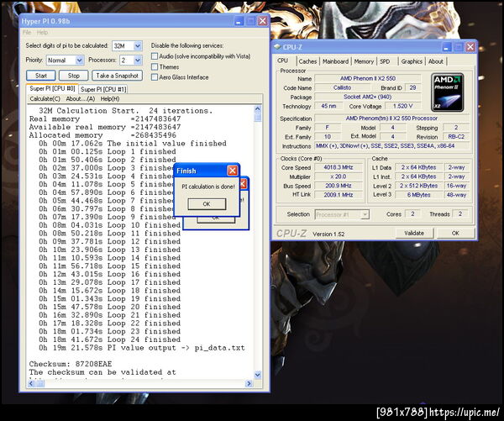Switch to Super PI [CPU #1] tab
504x421 pixels.
tap(103, 89)
